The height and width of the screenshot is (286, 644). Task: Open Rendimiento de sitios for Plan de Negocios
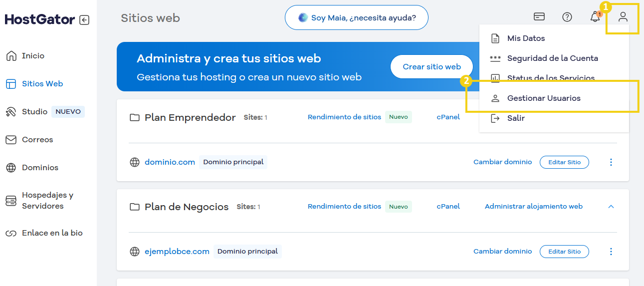pyautogui.click(x=344, y=206)
